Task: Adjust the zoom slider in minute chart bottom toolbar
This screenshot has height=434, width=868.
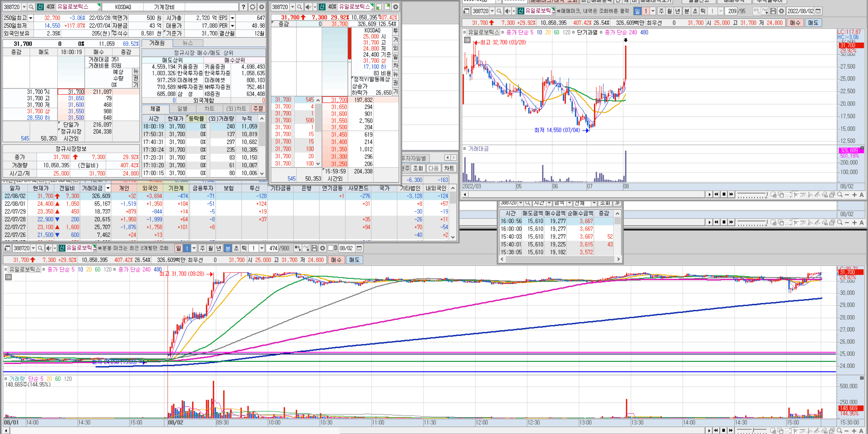Action: (x=753, y=431)
